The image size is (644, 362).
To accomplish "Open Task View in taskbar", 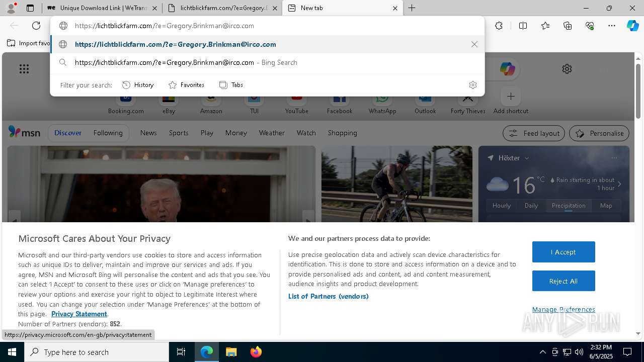I will pyautogui.click(x=181, y=352).
